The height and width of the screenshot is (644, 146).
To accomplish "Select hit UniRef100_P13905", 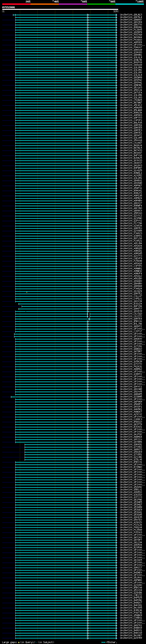I will 131,30.
